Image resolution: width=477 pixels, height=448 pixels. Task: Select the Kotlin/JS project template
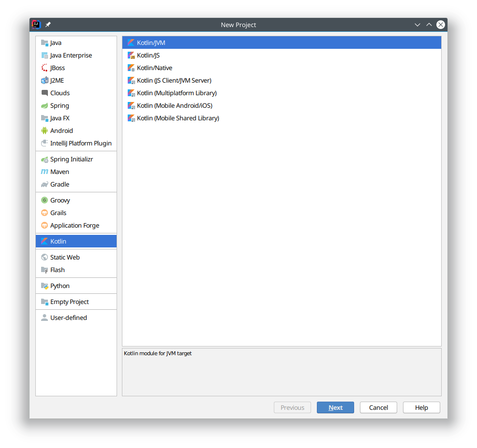point(282,55)
